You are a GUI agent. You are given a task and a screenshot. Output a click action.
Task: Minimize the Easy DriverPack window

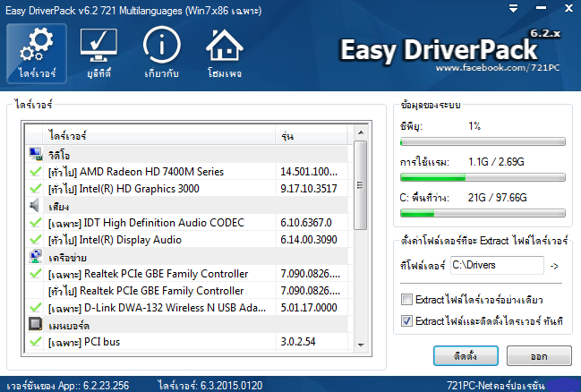pos(541,8)
